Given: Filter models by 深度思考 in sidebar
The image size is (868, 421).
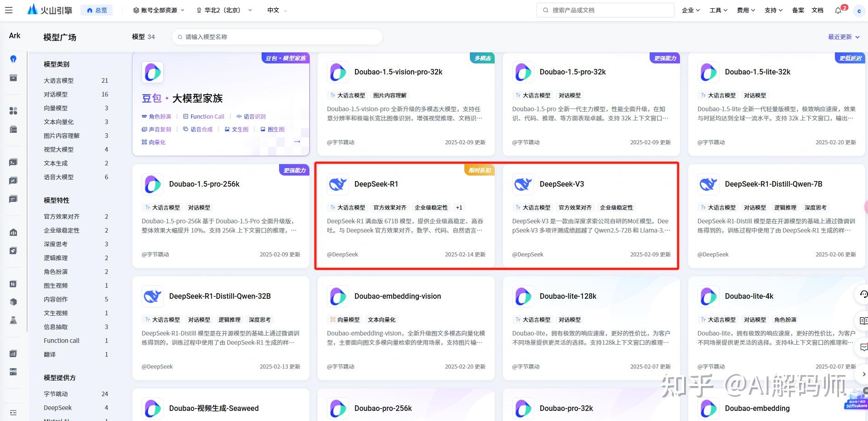Looking at the screenshot, I should click(x=55, y=244).
